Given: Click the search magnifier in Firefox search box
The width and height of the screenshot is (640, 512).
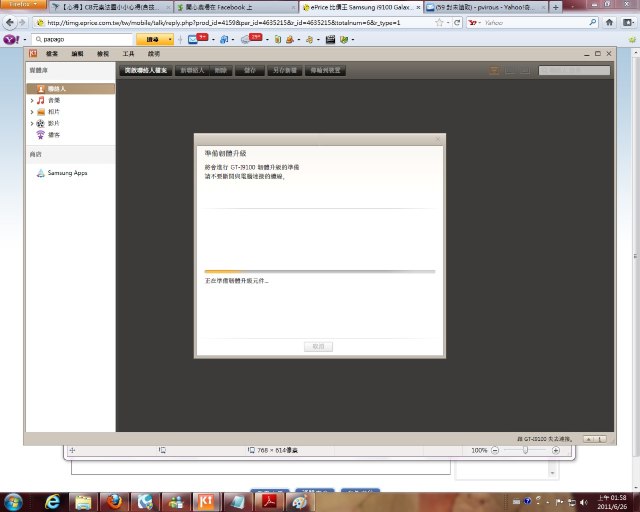Looking at the screenshot, I should point(593,22).
